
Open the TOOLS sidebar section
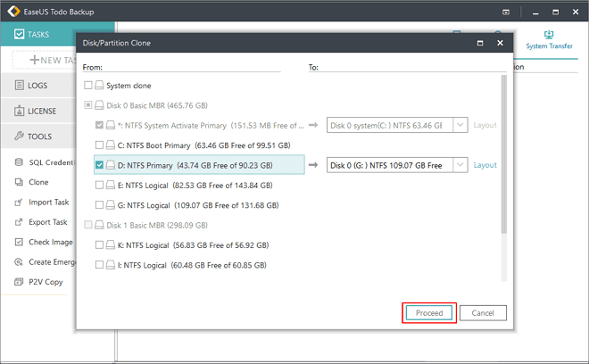(x=38, y=136)
